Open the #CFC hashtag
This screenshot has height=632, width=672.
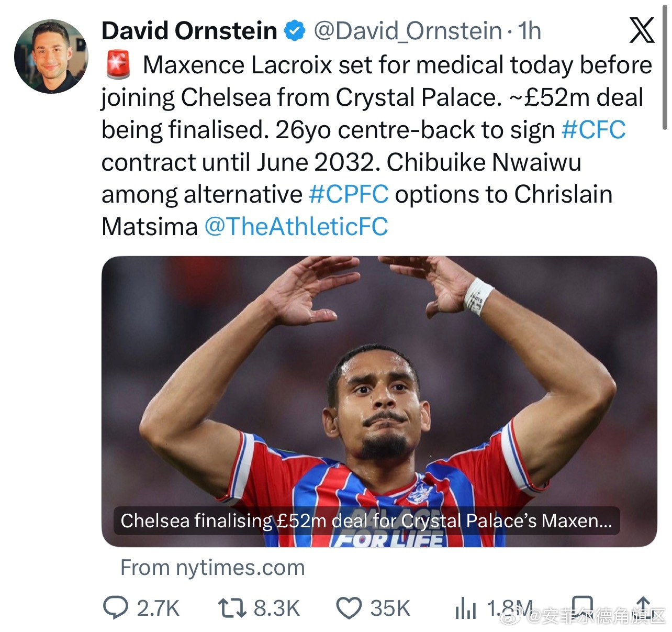[593, 130]
